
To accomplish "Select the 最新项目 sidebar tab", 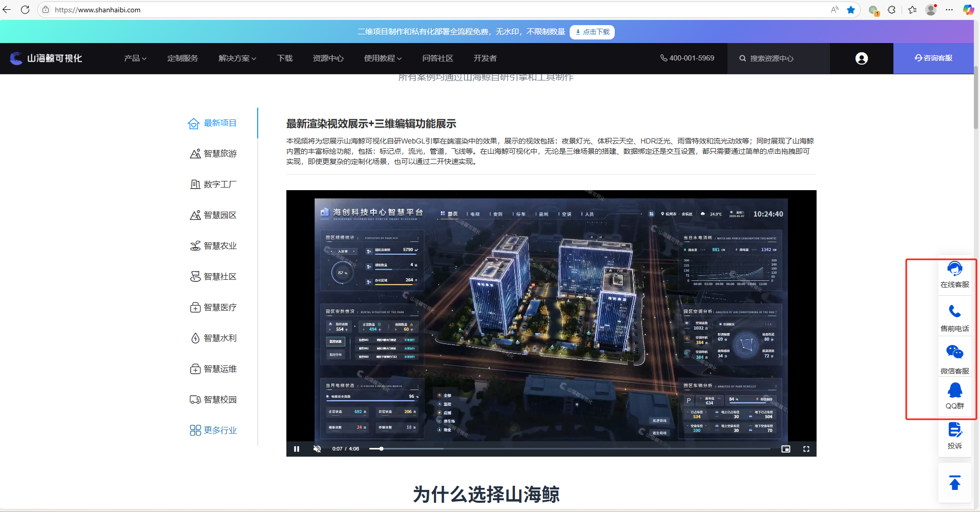I will [x=213, y=123].
